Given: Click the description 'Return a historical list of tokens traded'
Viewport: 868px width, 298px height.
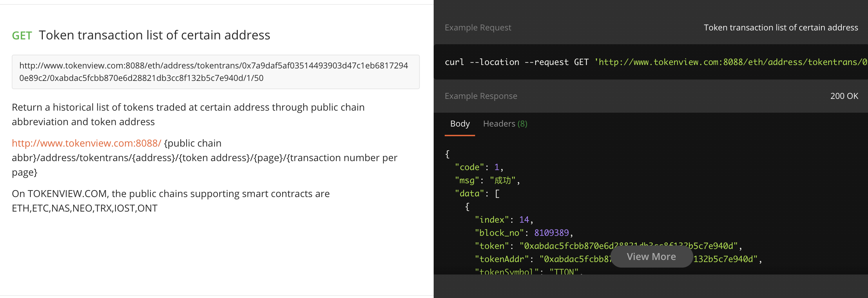Looking at the screenshot, I should [x=188, y=114].
